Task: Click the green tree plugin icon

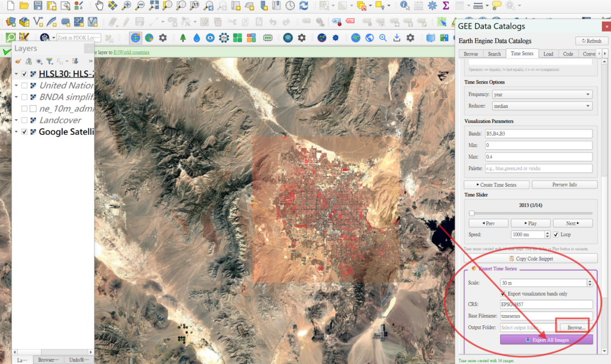Action: click(183, 38)
